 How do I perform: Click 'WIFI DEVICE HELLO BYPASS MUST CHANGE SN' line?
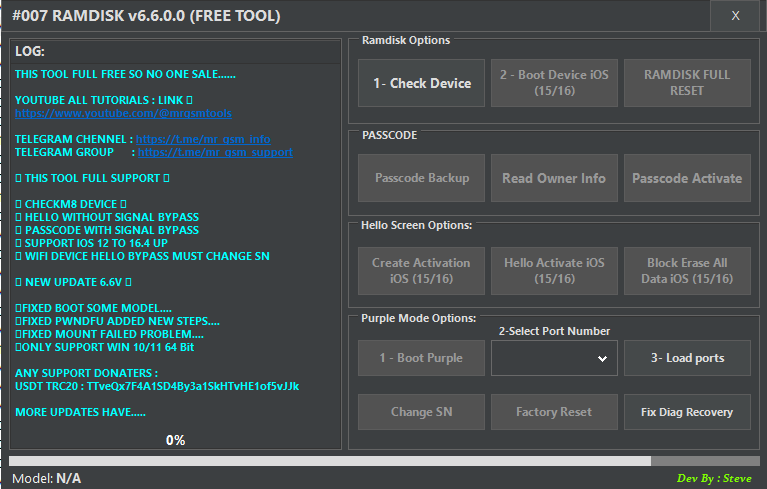pyautogui.click(x=142, y=256)
